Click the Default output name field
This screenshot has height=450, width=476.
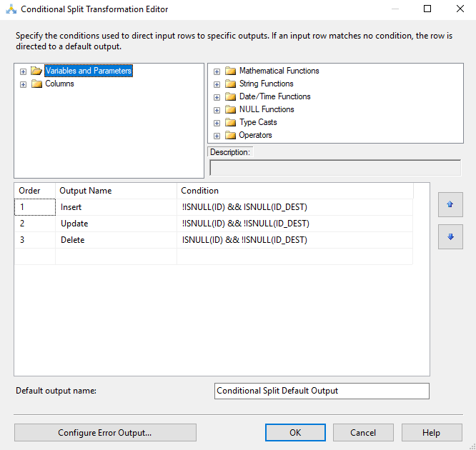pos(322,391)
